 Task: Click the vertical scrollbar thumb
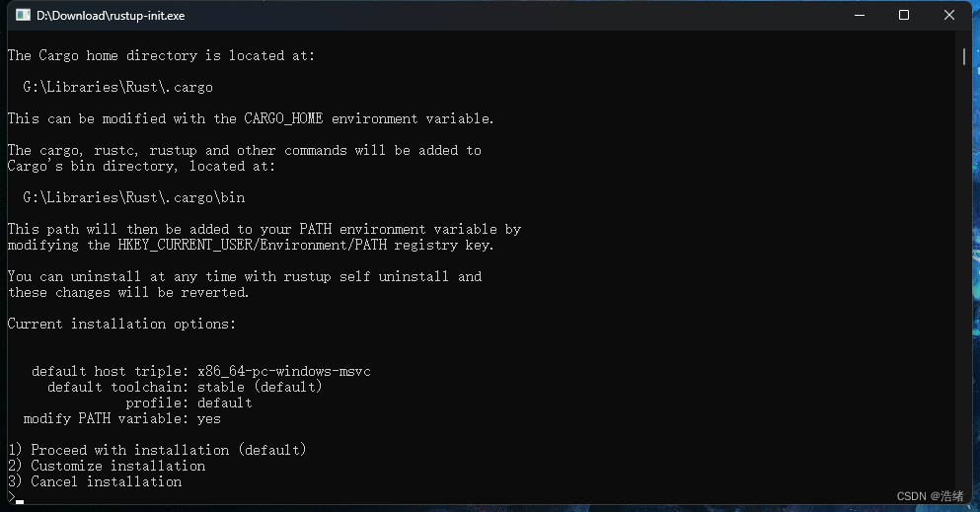[x=964, y=57]
